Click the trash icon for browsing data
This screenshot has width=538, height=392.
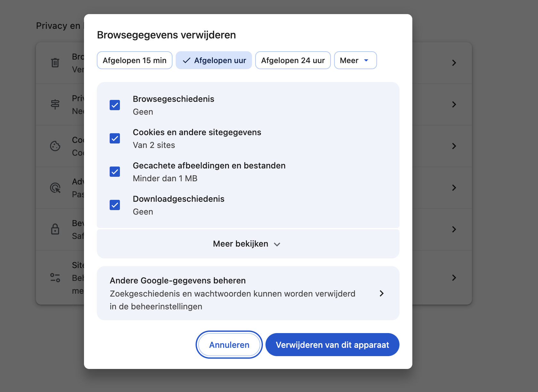55,63
